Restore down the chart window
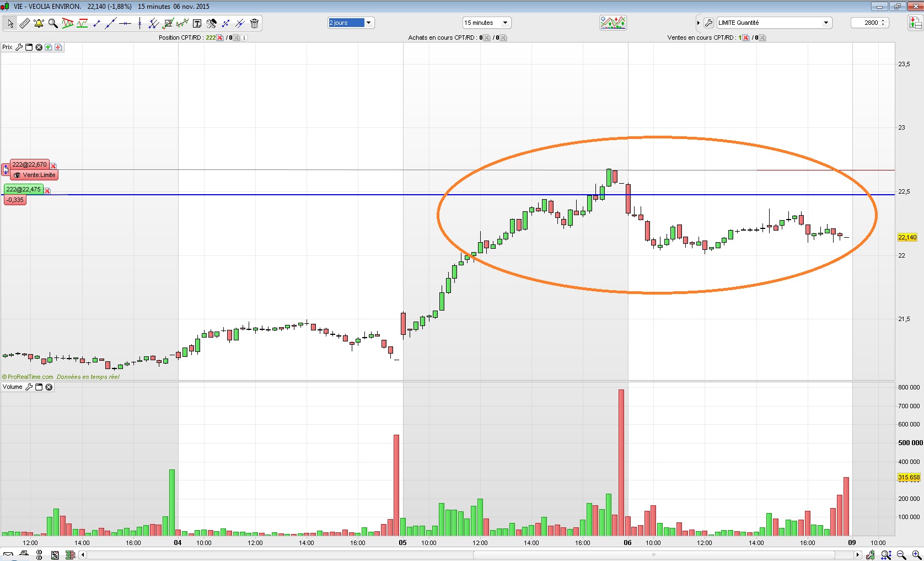This screenshot has width=924, height=561. click(898, 7)
